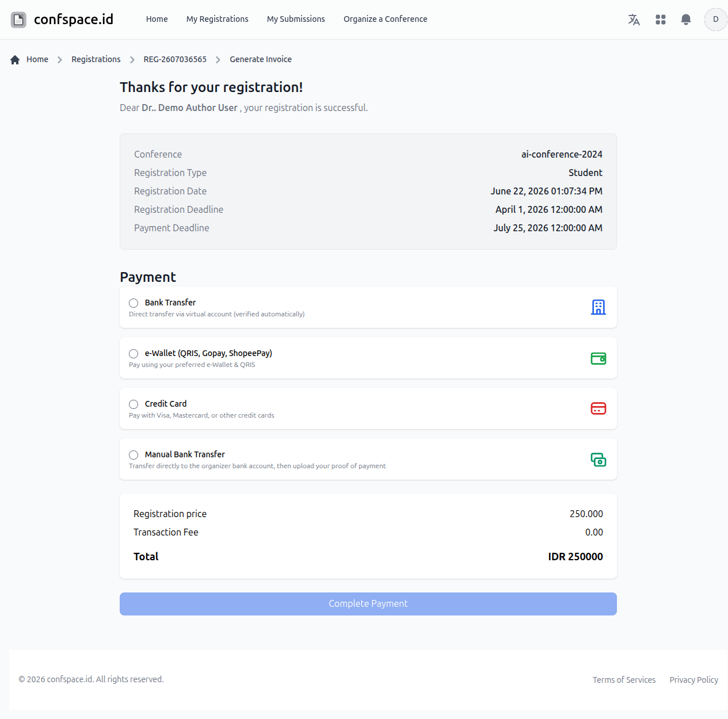Click Home breadcrumb link
728x719 pixels.
pyautogui.click(x=37, y=59)
